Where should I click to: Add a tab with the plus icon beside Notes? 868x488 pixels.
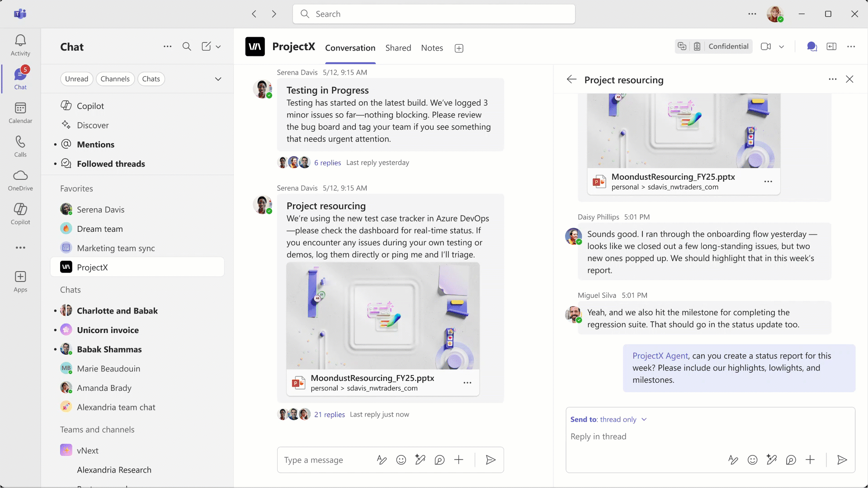click(x=459, y=48)
